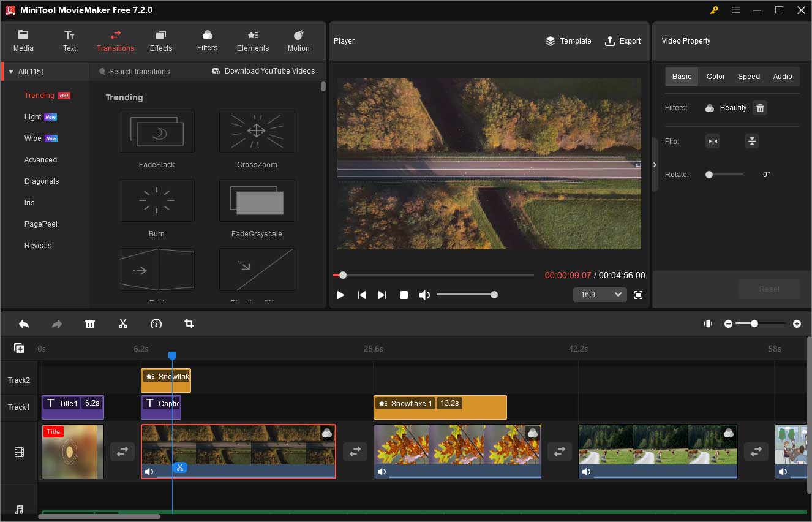This screenshot has width=812, height=522.
Task: Delete the Beautify filter
Action: [x=760, y=108]
